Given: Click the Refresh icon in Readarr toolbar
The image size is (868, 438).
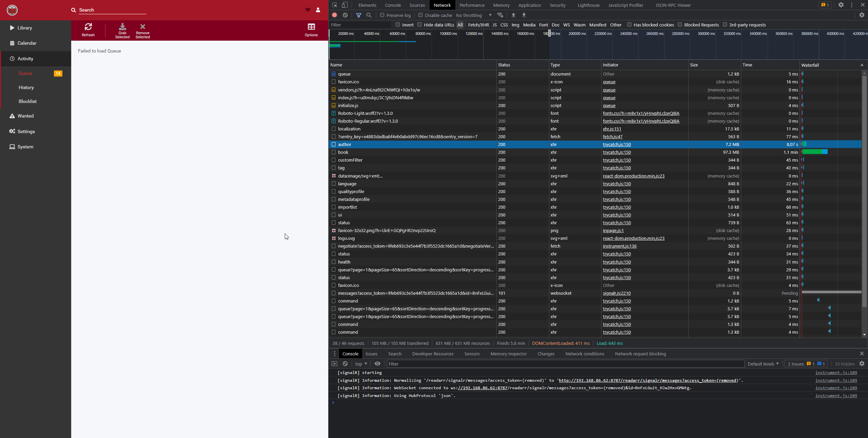Looking at the screenshot, I should [88, 30].
